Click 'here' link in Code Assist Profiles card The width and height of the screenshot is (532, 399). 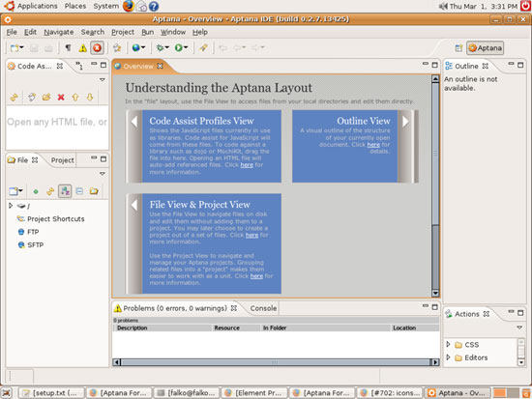(247, 165)
